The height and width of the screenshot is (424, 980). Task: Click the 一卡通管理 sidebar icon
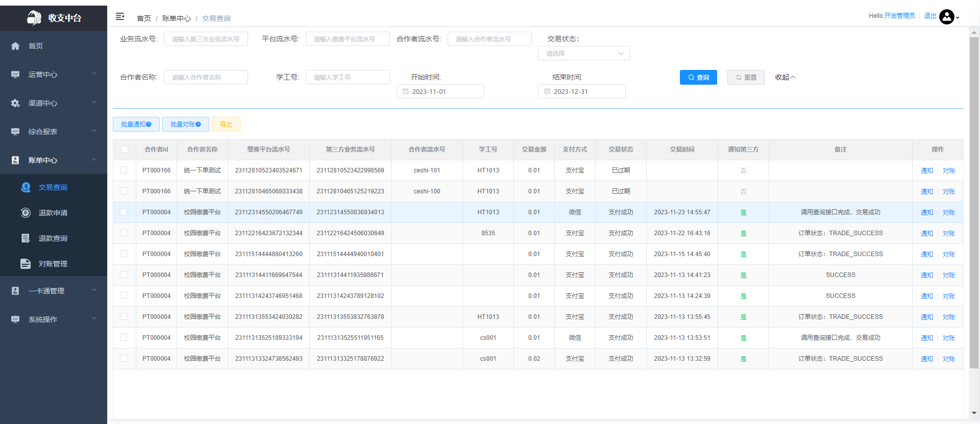15,291
